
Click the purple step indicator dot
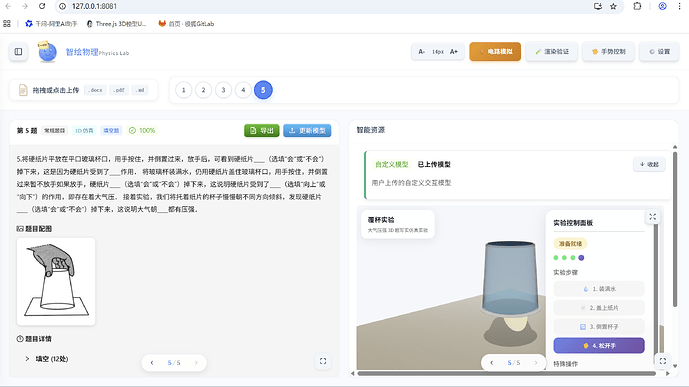pos(581,258)
